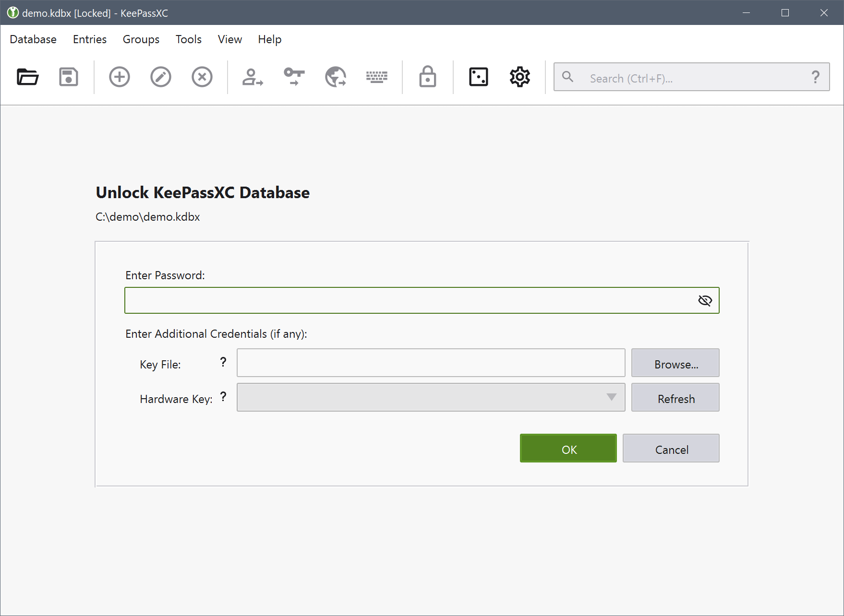This screenshot has width=844, height=616.
Task: Click the Add New Entry plus icon
Action: point(120,77)
